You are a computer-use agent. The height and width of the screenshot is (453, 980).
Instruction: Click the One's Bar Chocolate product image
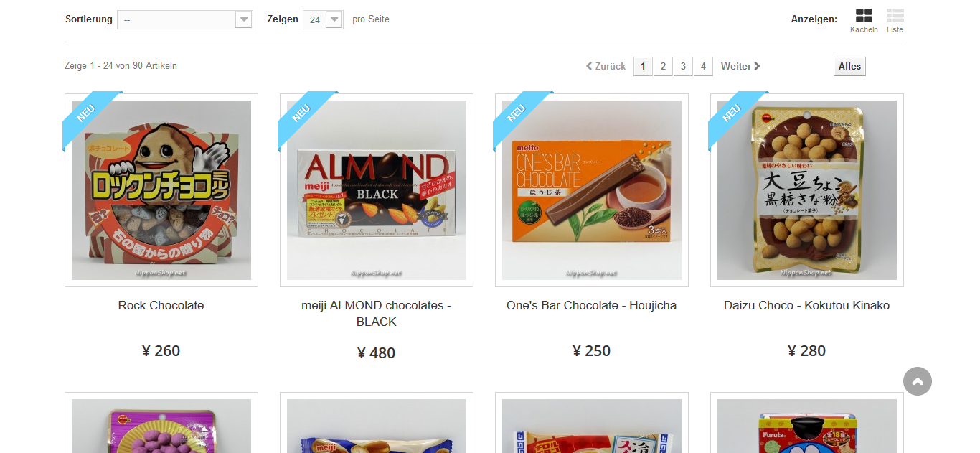pos(592,190)
